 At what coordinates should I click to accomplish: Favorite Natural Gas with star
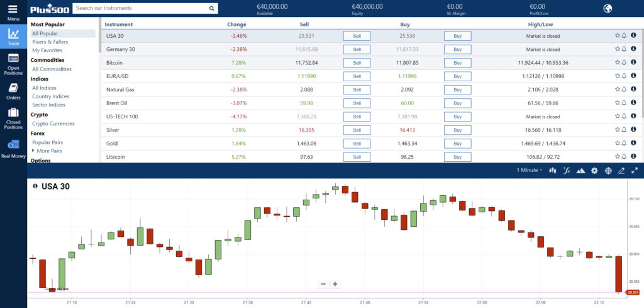click(618, 89)
